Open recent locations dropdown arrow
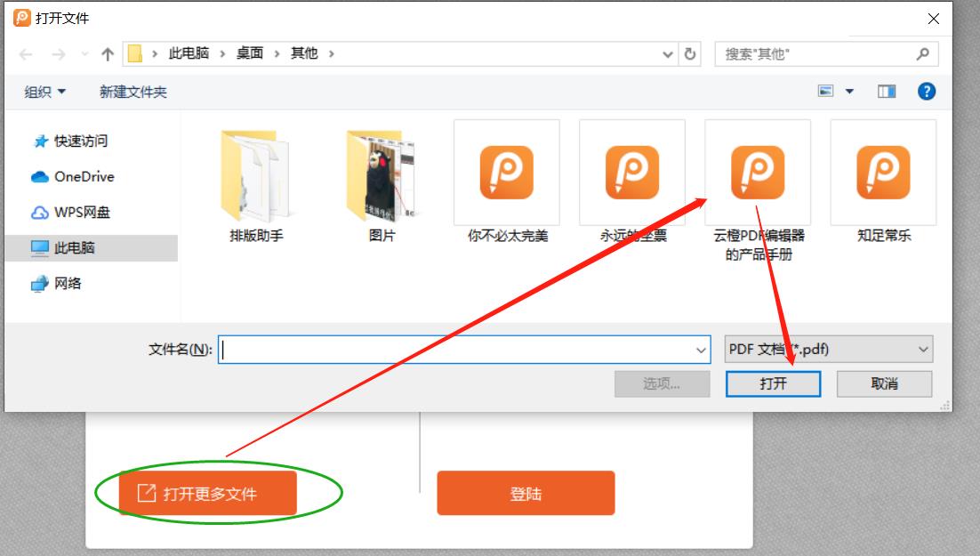This screenshot has width=980, height=556. tap(85, 54)
